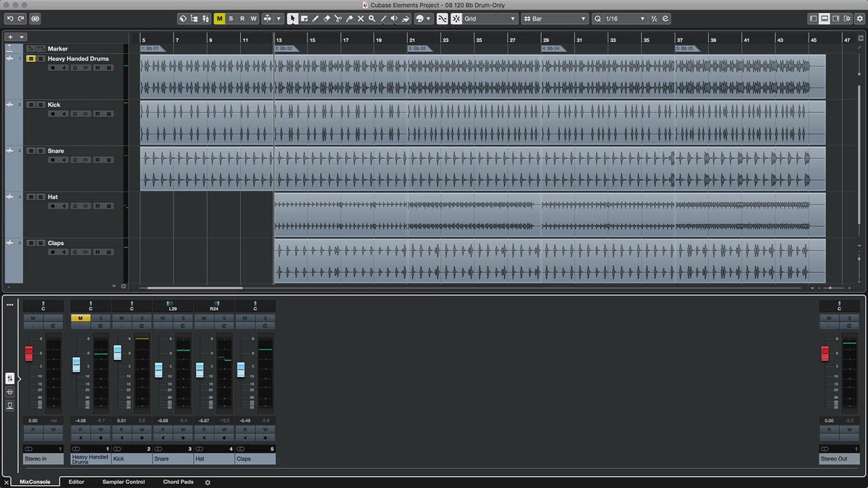Pick the Draw pencil tool

[x=315, y=19]
